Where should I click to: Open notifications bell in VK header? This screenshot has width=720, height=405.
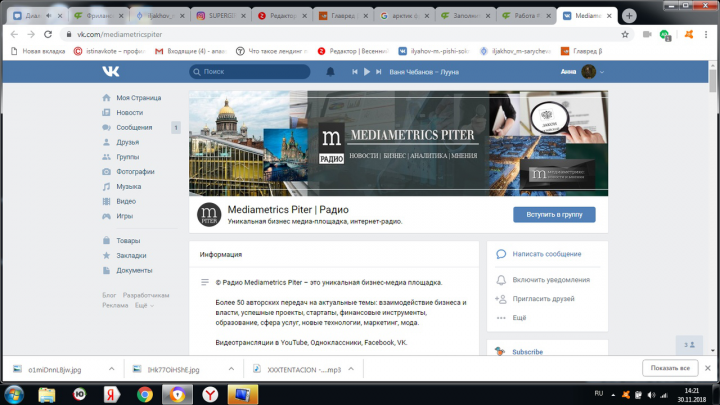click(330, 72)
